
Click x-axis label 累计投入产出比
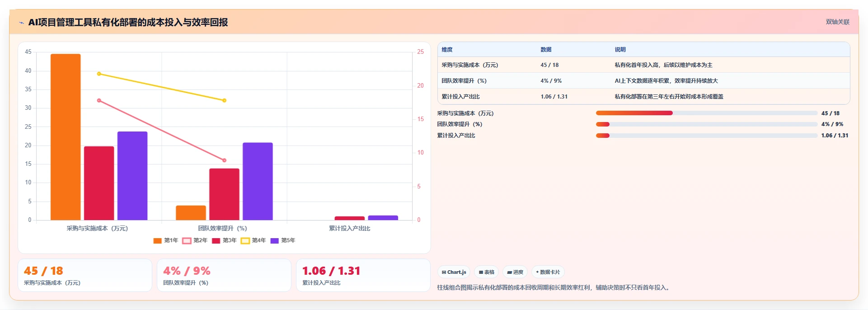pos(349,228)
